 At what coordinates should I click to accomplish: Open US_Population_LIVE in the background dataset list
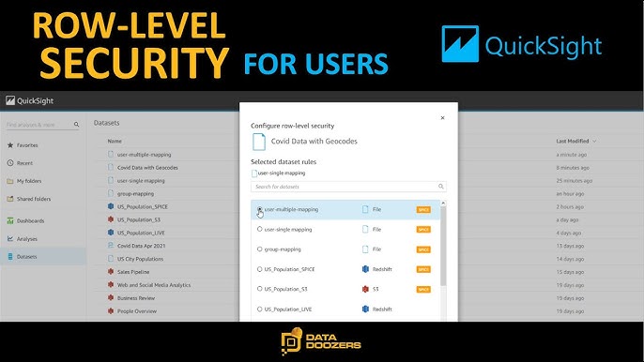(141, 233)
